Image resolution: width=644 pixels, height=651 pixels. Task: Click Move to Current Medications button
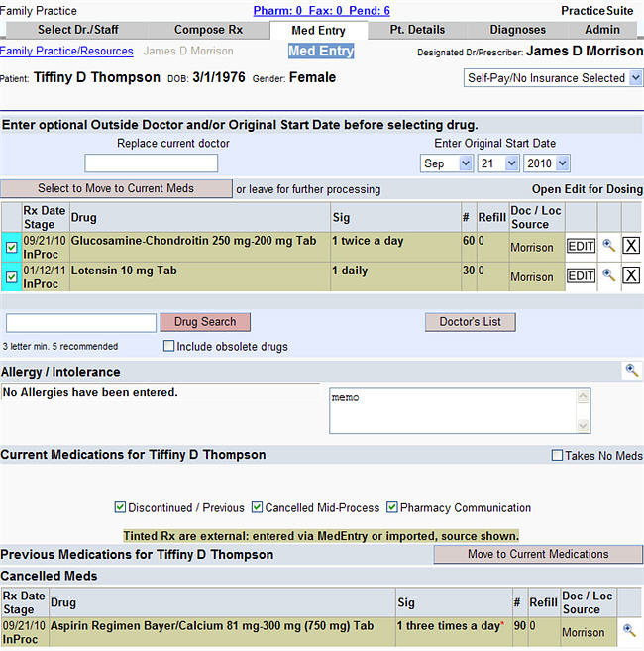tap(538, 554)
